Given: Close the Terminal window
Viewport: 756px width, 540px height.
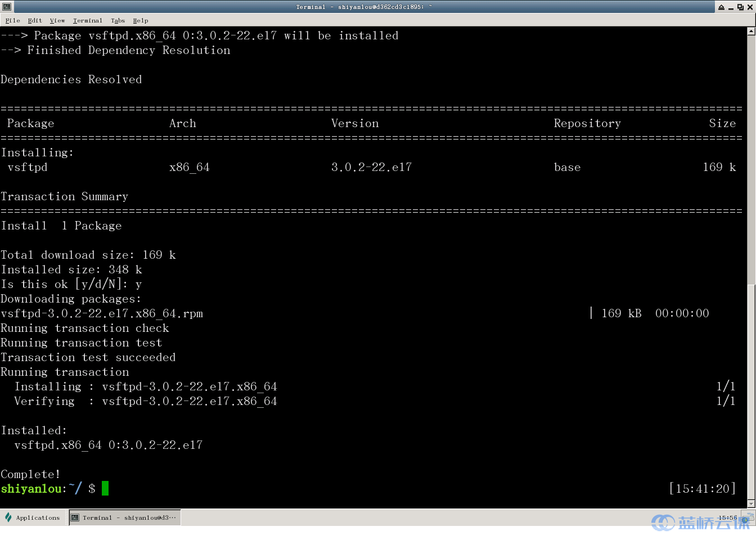Looking at the screenshot, I should coord(750,7).
